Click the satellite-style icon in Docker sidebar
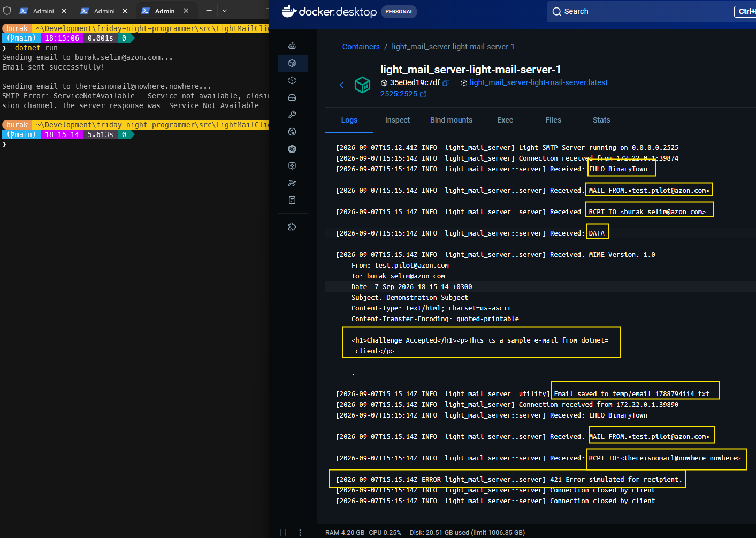Image resolution: width=756 pixels, height=538 pixels. (292, 183)
